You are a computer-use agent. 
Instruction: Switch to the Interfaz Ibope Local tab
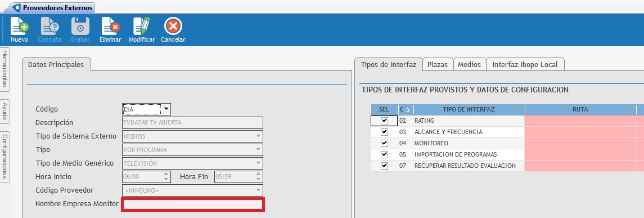coord(525,65)
